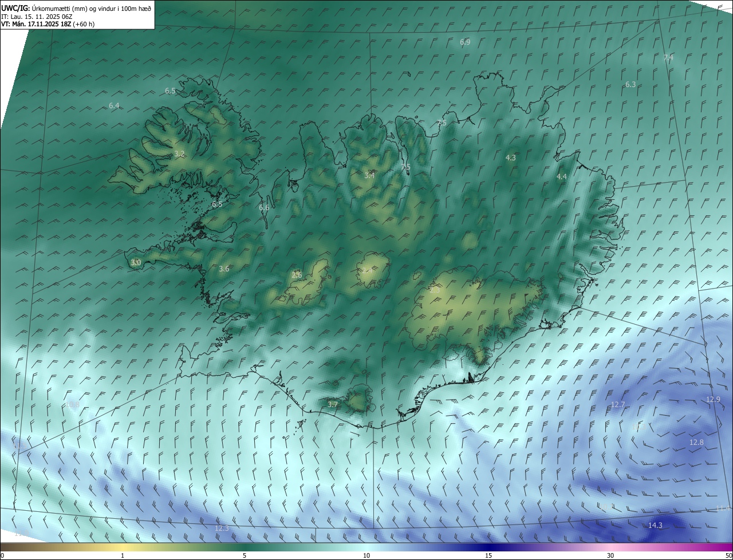
Task: Click the title text 'UWC/IG: Úrkomumætti (mm) og vindur'
Action: click(x=77, y=8)
